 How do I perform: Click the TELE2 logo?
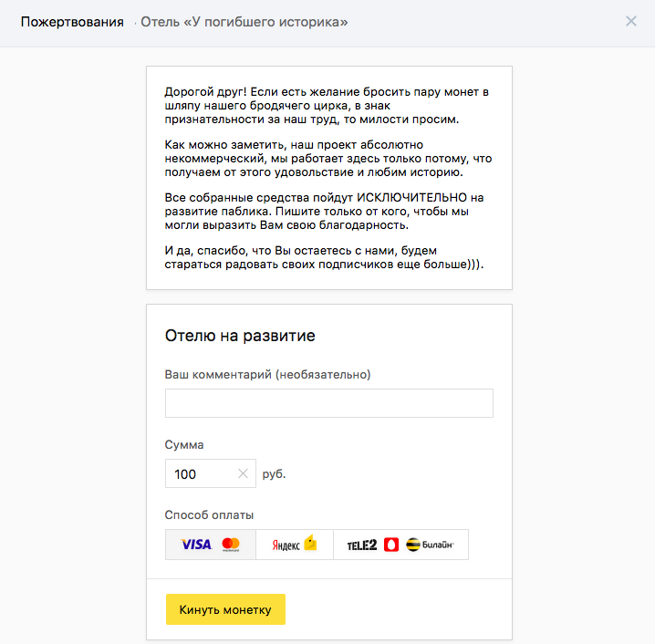(x=362, y=545)
